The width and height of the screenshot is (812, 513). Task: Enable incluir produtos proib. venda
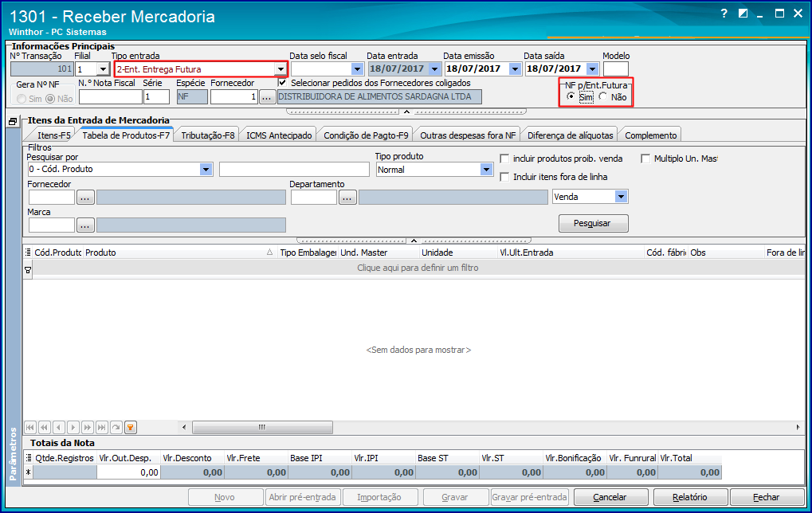click(504, 159)
